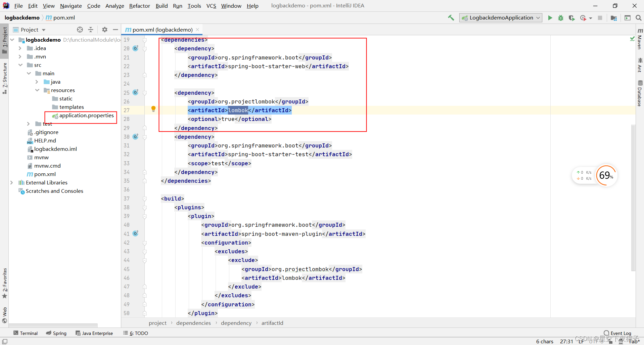Screen dimensions: 644x345
Task: Open Project Structure dialog icon
Action: tap(614, 18)
